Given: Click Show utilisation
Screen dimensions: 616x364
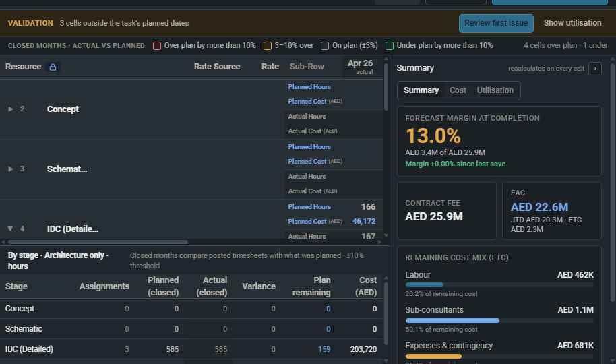Looking at the screenshot, I should point(572,23).
